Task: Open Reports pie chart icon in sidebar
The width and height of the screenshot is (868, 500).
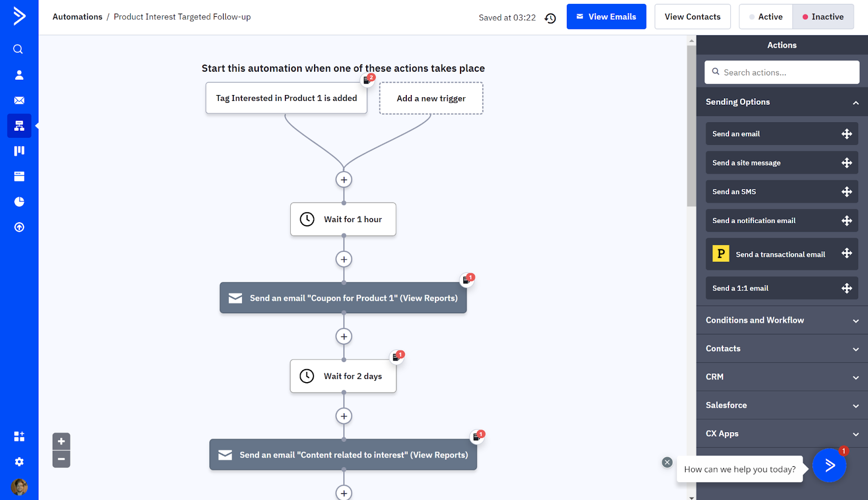Action: coord(19,202)
